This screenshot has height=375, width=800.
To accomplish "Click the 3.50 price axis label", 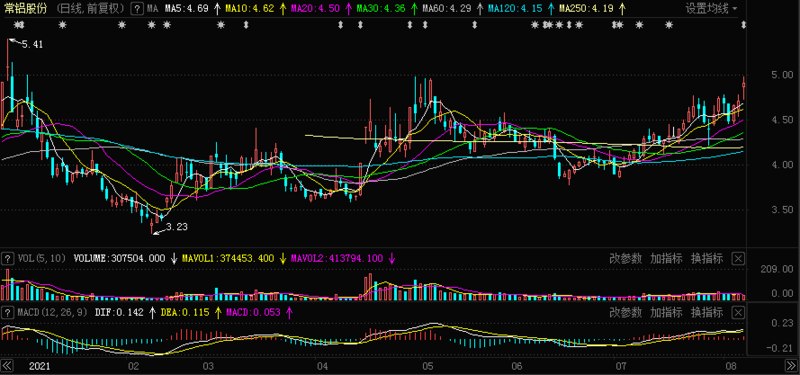I will pyautogui.click(x=783, y=210).
